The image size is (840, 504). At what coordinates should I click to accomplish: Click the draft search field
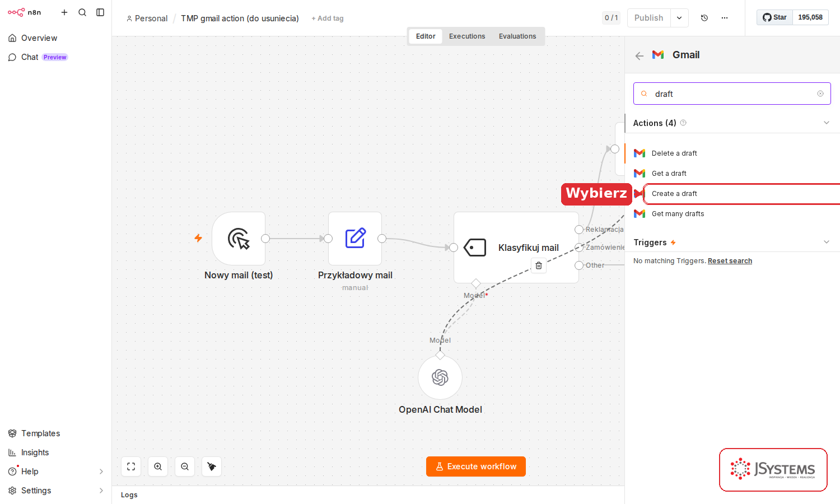click(732, 94)
